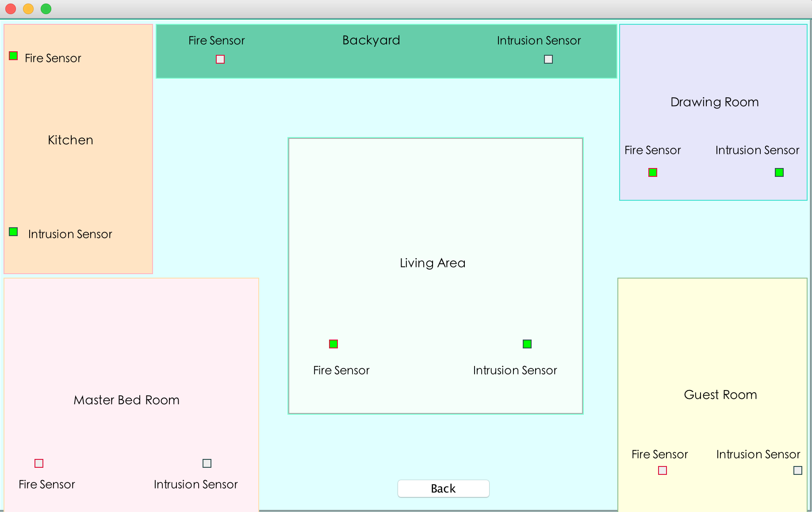Viewport: 812px width, 512px height.
Task: Toggle the Kitchen Intrusion Sensor indicator
Action: 13,231
